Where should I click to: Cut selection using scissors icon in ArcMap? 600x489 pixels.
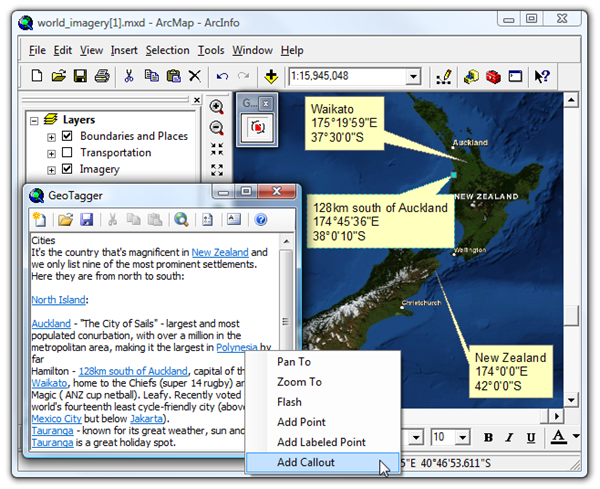click(129, 76)
